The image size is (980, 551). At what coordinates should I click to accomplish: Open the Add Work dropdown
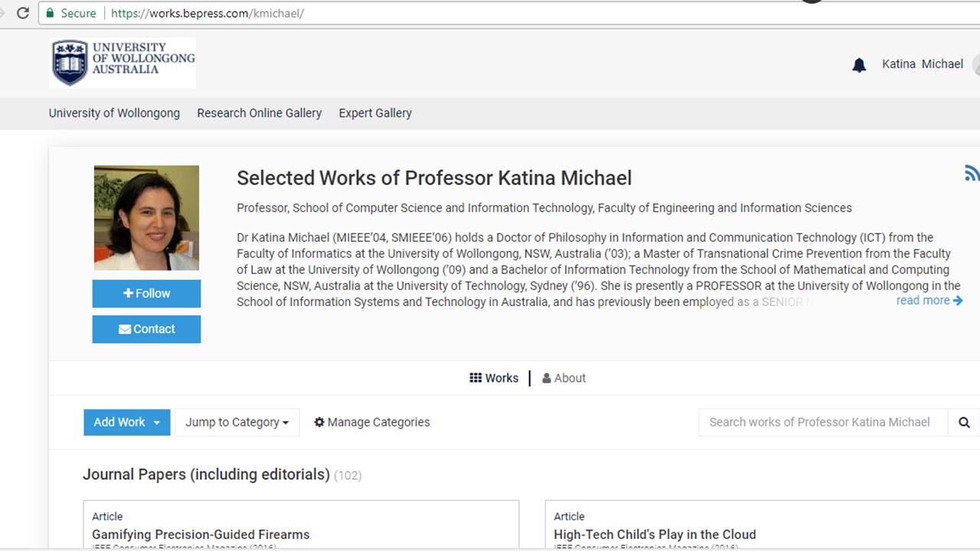click(126, 422)
